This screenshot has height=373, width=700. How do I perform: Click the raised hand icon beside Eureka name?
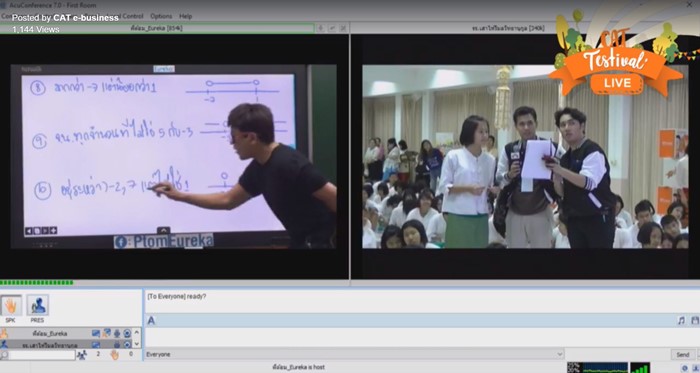[x=4, y=333]
